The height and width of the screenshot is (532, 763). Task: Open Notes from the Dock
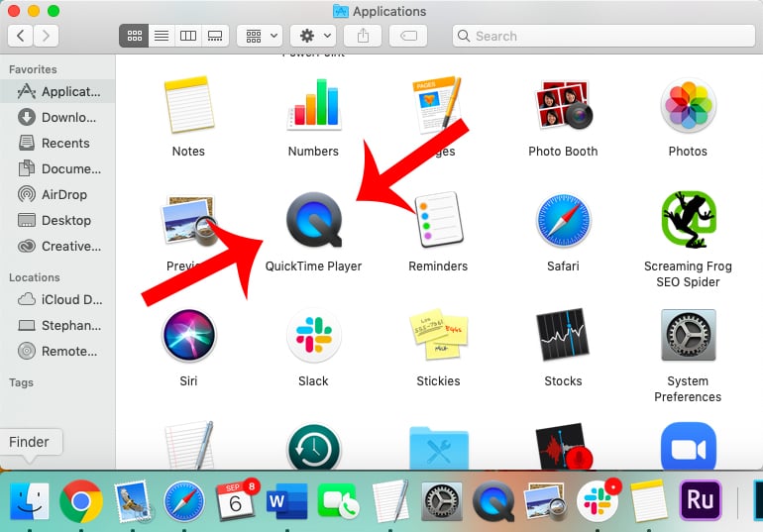pyautogui.click(x=648, y=501)
